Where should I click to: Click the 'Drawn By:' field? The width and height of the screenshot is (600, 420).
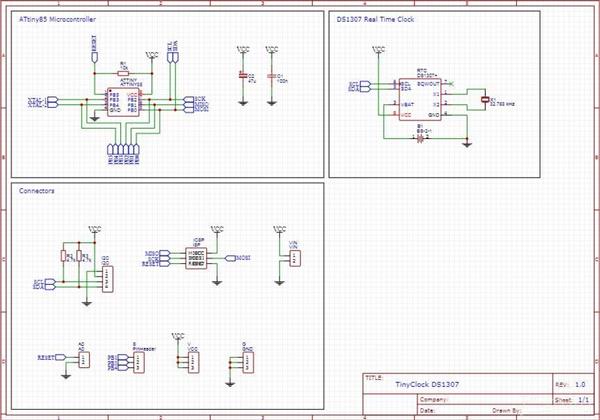point(507,410)
